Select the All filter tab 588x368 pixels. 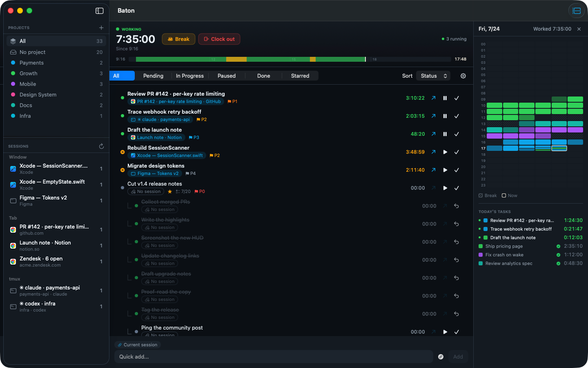(122, 76)
